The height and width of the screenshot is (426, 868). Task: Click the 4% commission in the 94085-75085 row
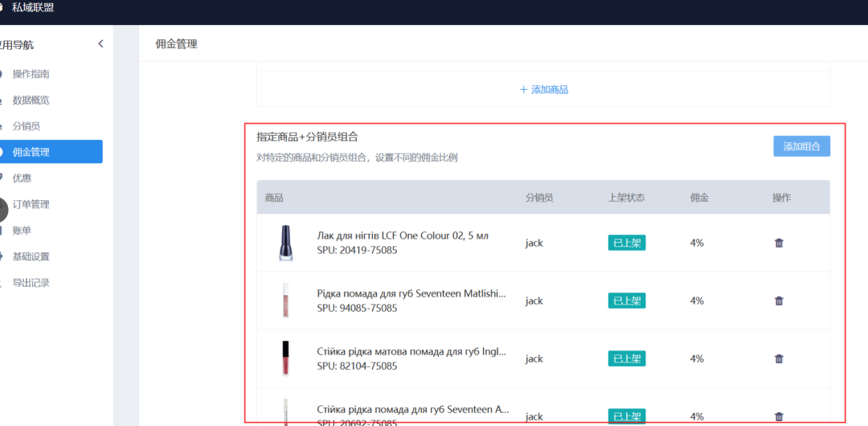697,301
